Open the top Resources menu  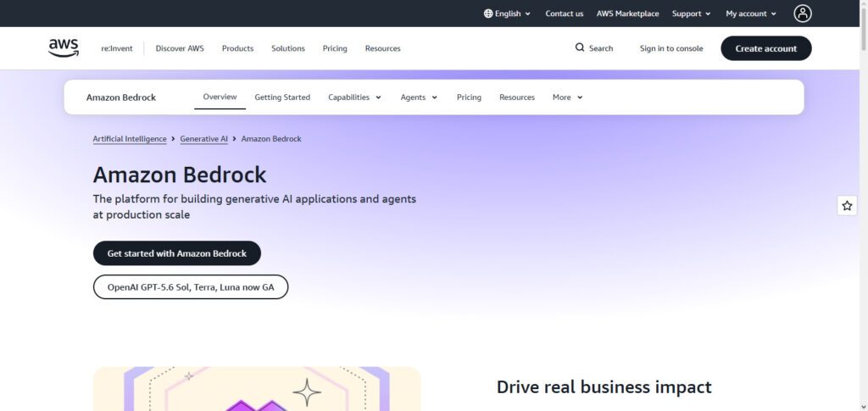(382, 48)
